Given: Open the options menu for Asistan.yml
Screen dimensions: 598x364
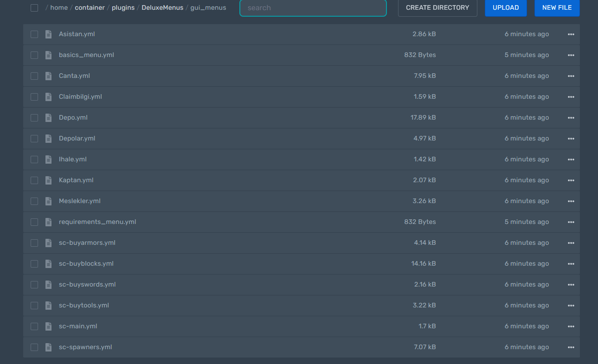Looking at the screenshot, I should click(571, 34).
